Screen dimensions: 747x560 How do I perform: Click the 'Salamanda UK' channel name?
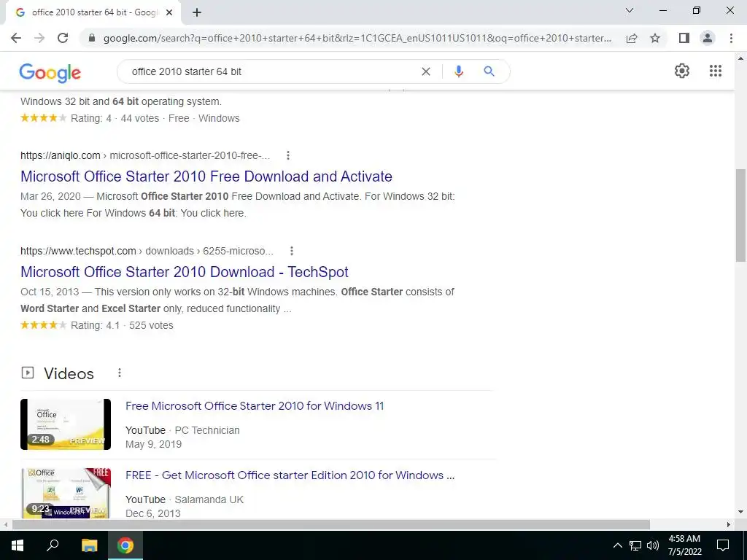(x=209, y=499)
